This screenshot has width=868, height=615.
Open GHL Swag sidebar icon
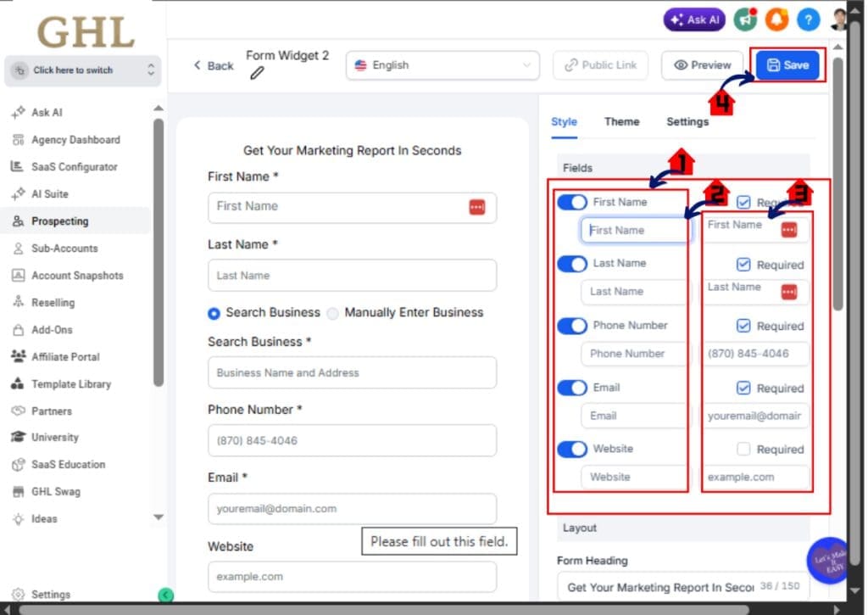(x=19, y=491)
